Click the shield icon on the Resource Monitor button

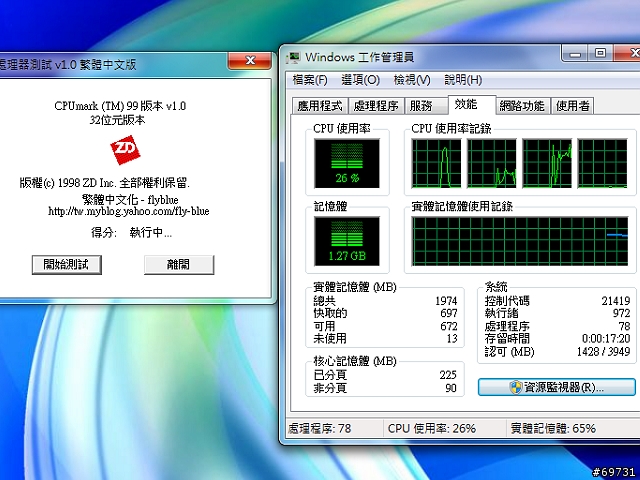coord(516,387)
